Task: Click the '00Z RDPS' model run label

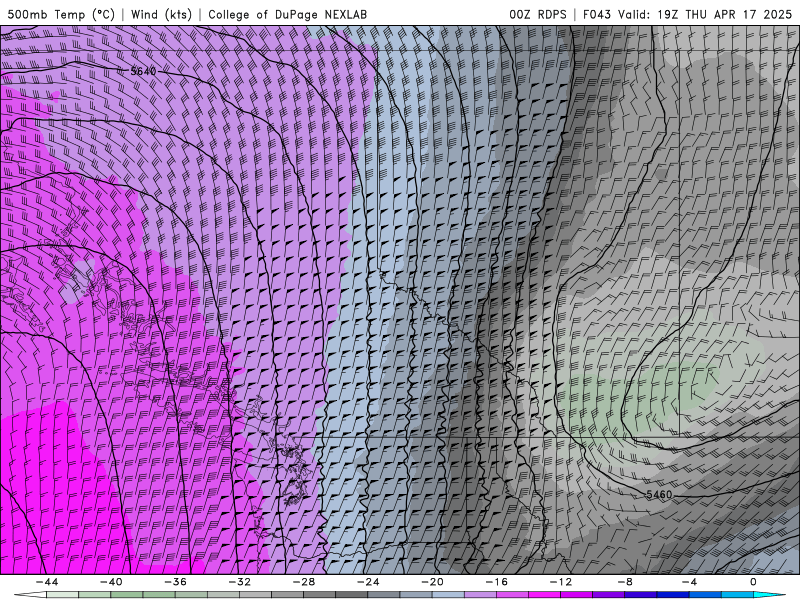Action: (x=538, y=14)
